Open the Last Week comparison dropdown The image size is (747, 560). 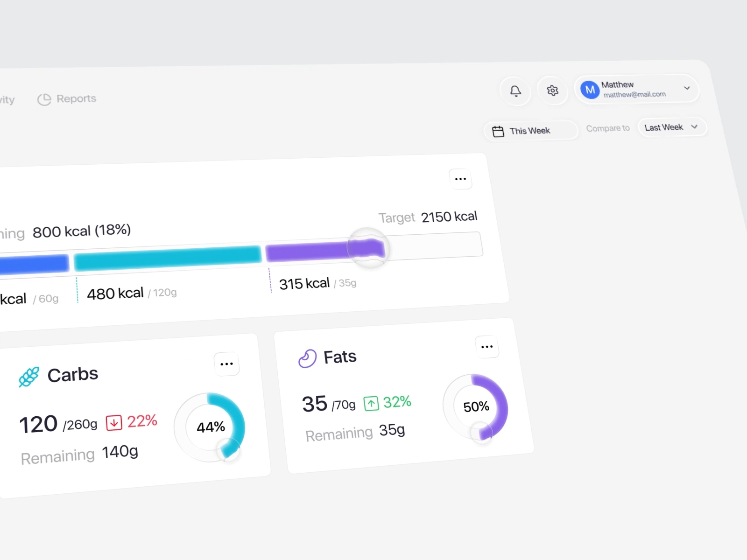(671, 127)
